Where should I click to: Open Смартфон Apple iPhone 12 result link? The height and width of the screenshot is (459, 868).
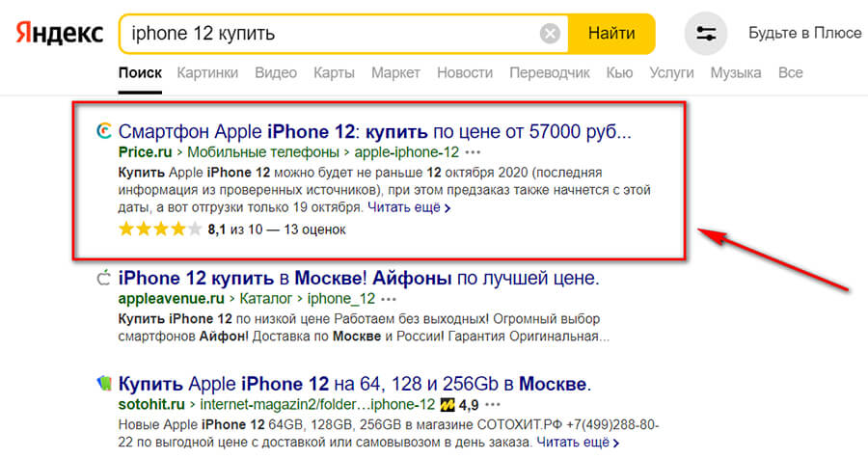[375, 131]
